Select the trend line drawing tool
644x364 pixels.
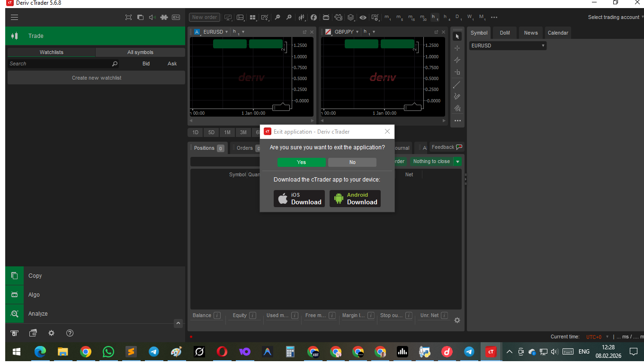(x=457, y=85)
